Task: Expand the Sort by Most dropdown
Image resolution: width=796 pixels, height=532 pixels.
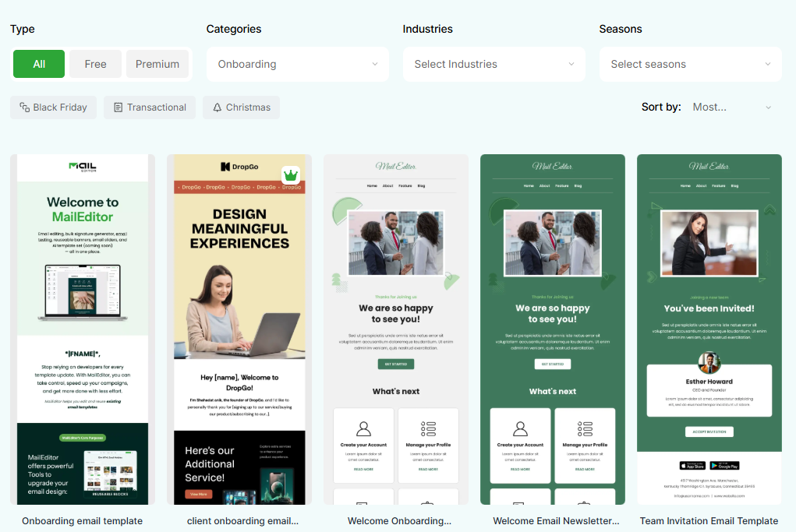Action: pos(731,107)
